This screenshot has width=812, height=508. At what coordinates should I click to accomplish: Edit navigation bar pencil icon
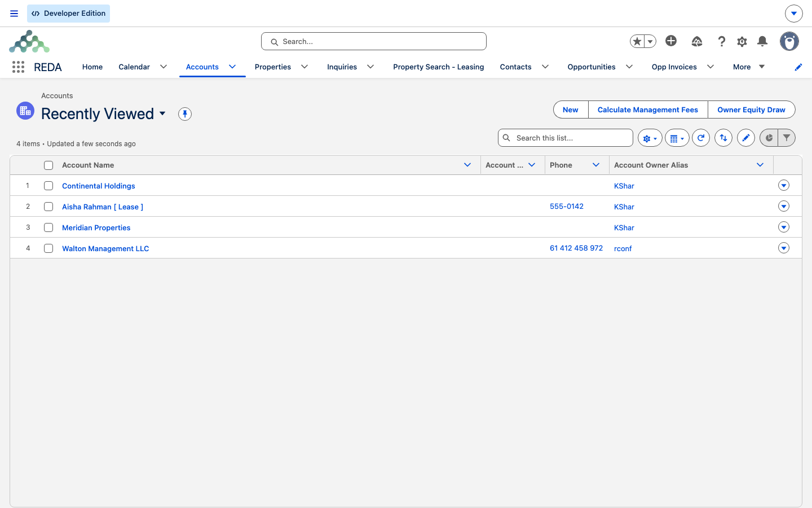click(798, 67)
